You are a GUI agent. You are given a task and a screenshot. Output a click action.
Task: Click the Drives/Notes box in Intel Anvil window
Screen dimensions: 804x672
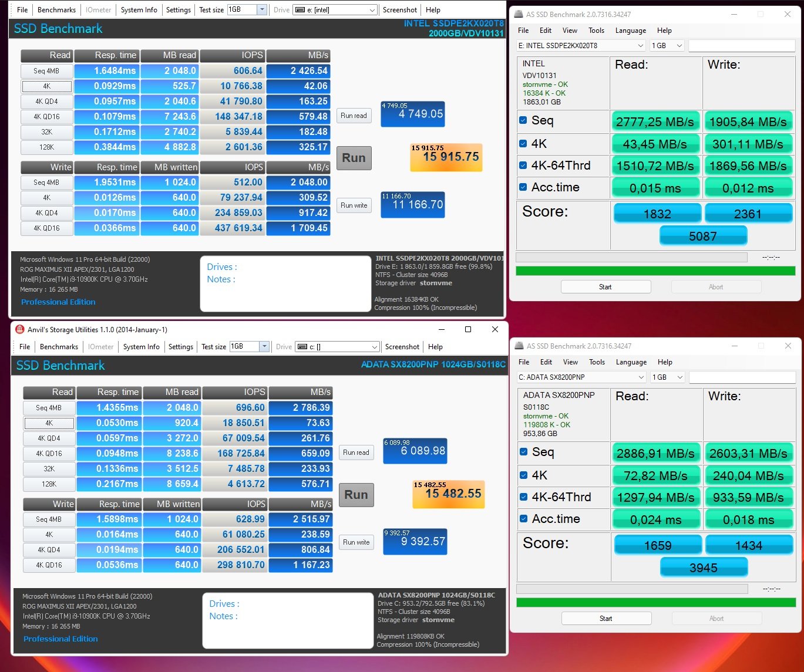tap(285, 283)
